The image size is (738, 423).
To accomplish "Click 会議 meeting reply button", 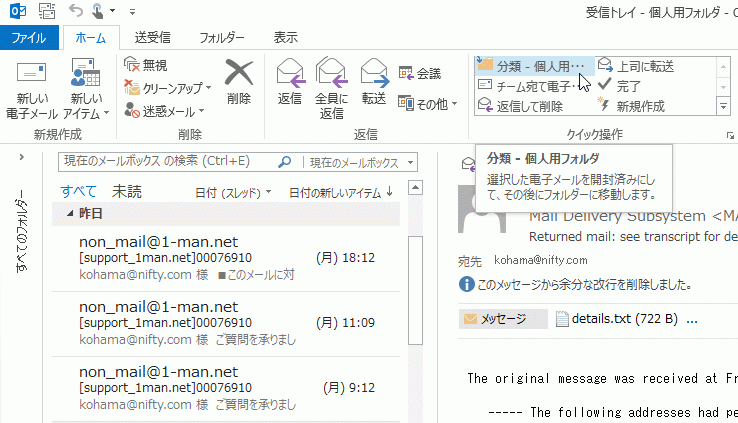I will 420,73.
